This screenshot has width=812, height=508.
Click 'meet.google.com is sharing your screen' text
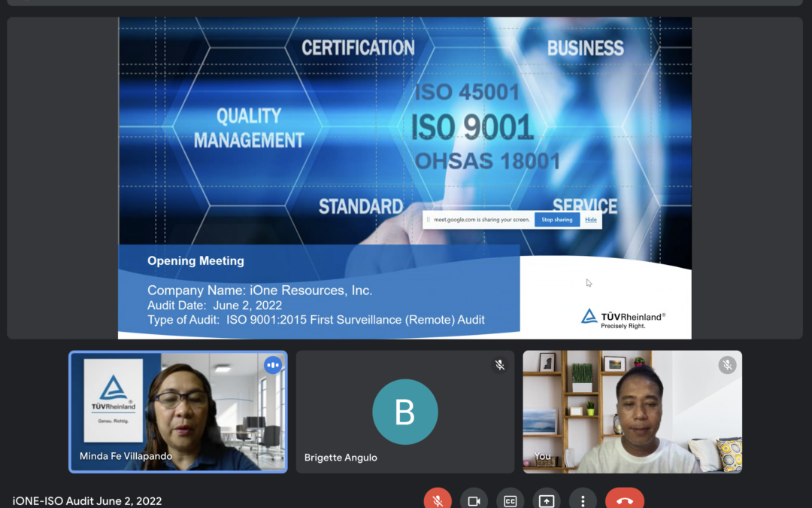(x=482, y=220)
